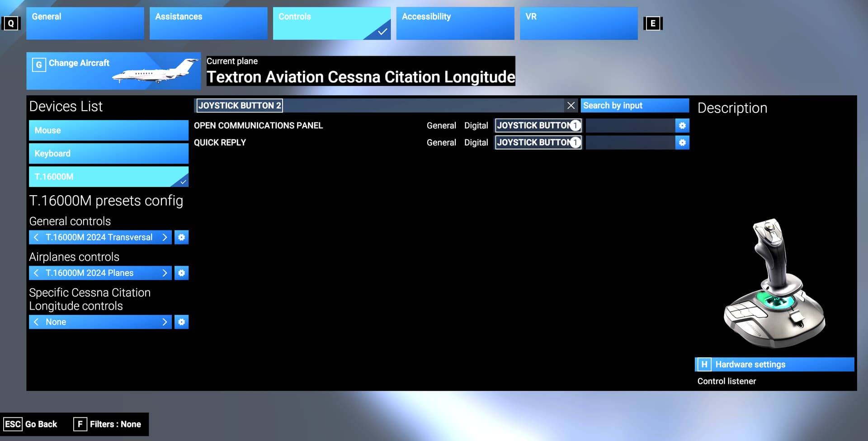Clear the search with the X icon
The image size is (868, 441).
point(571,105)
